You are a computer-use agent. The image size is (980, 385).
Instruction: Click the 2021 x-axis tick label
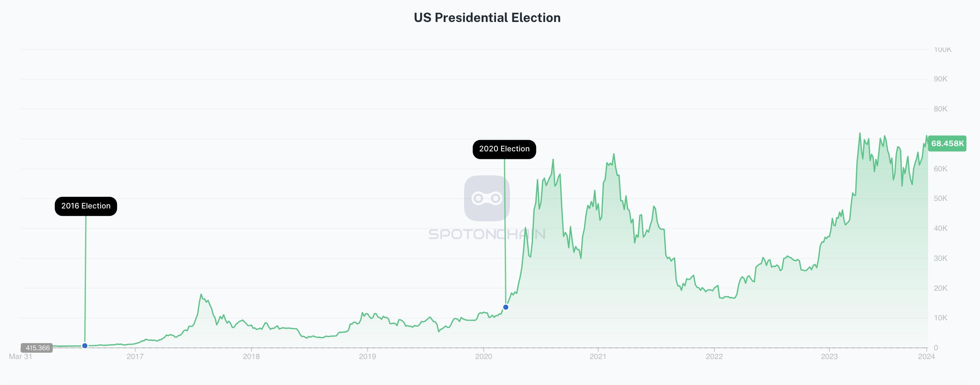pyautogui.click(x=598, y=357)
